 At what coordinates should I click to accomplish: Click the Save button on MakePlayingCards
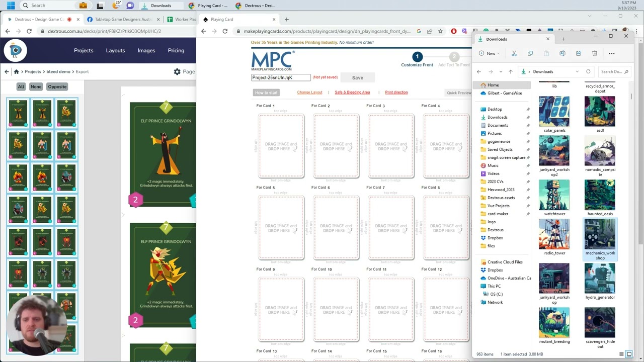(358, 78)
